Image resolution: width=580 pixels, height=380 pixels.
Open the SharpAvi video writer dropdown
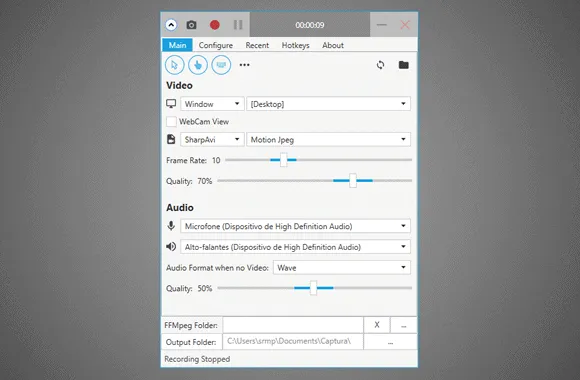212,139
